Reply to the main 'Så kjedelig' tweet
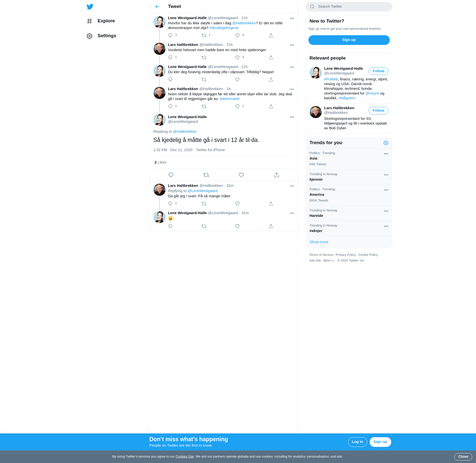This screenshot has width=476, height=463. [x=171, y=175]
